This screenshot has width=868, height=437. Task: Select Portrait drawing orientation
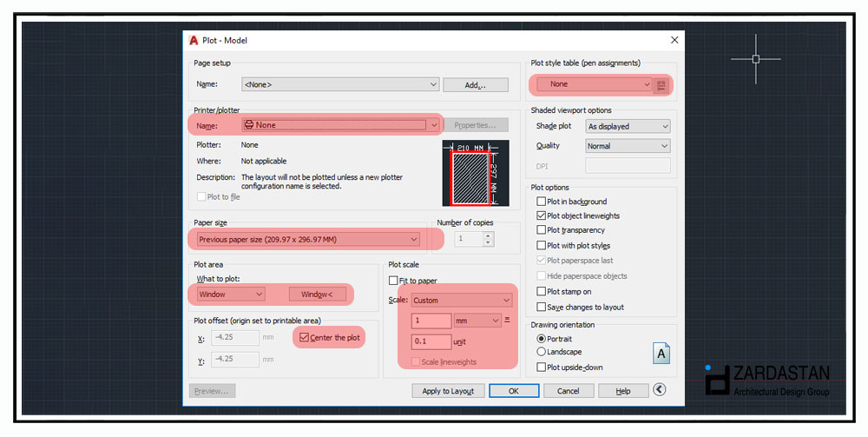point(542,338)
